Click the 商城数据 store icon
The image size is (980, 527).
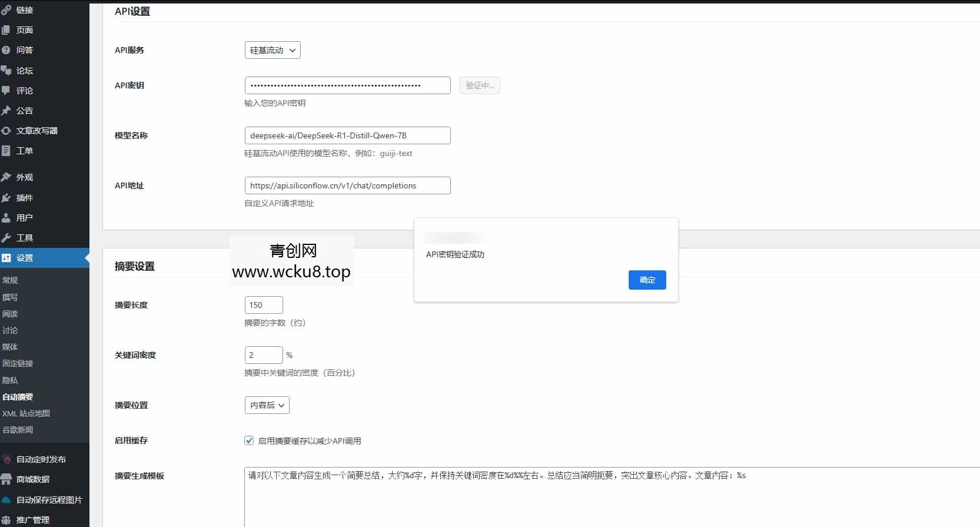(x=6, y=479)
